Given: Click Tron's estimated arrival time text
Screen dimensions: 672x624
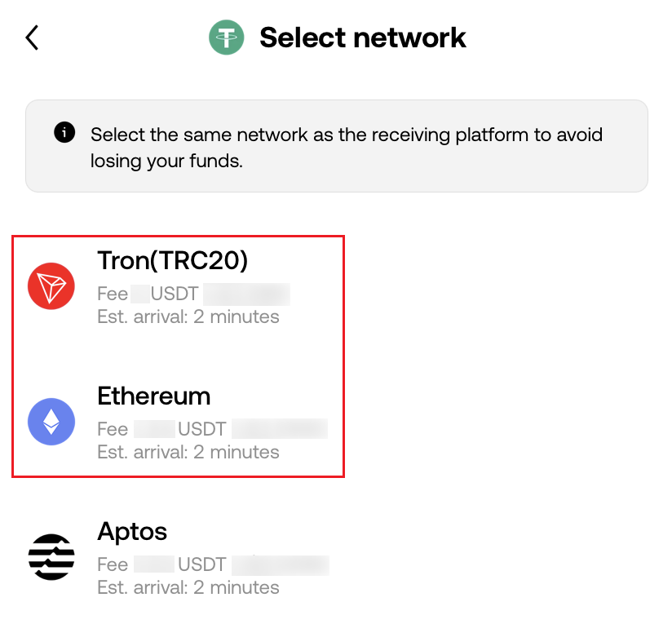Looking at the screenshot, I should click(x=188, y=317).
